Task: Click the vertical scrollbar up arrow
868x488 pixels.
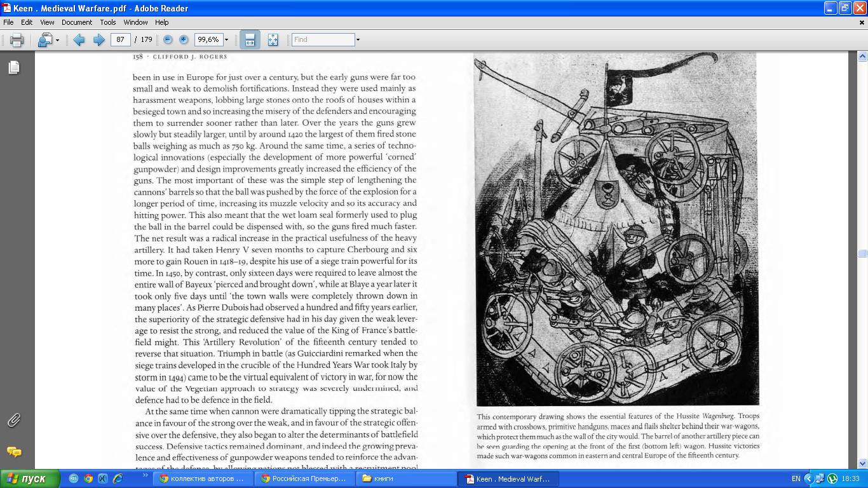Action: 862,56
